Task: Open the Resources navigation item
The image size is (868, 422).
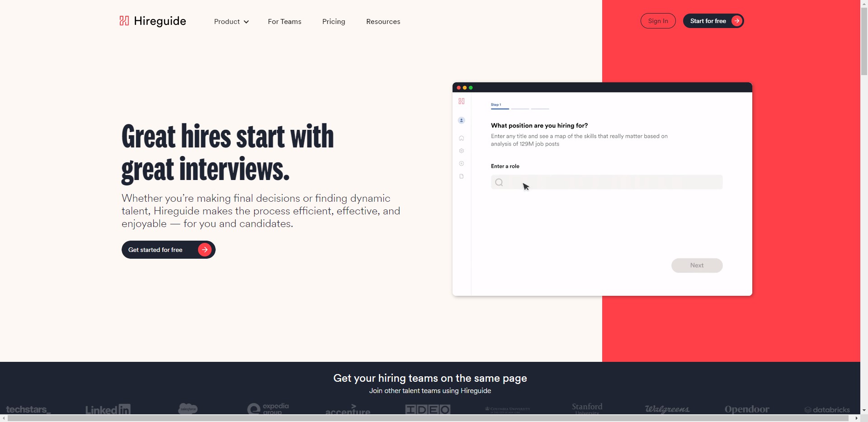Action: click(383, 21)
